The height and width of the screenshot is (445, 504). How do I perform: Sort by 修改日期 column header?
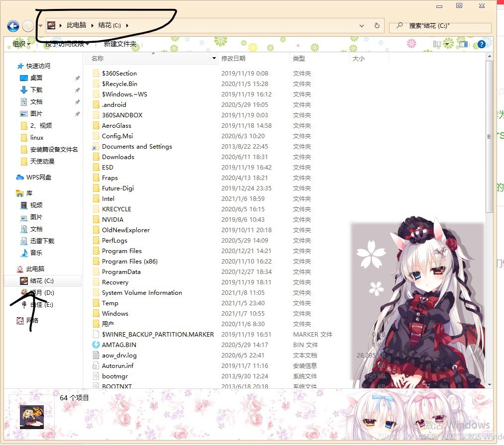pos(233,59)
